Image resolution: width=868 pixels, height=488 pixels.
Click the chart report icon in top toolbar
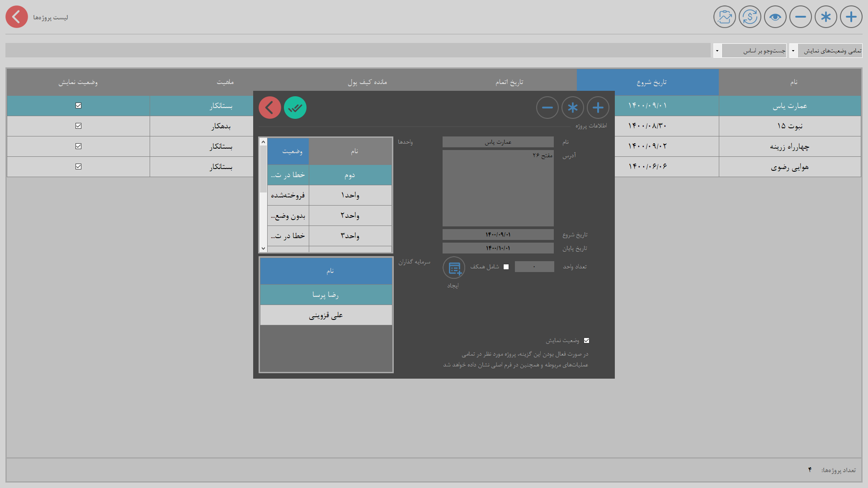724,17
